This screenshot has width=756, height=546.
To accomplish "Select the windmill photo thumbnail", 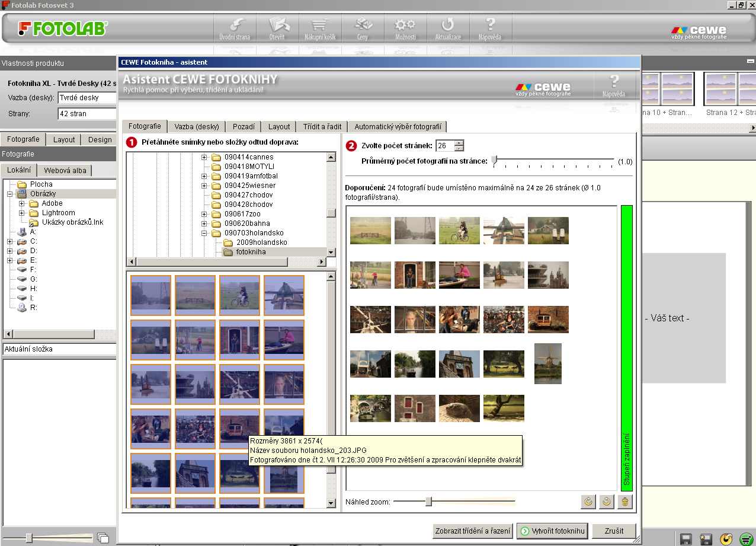I will coord(548,363).
